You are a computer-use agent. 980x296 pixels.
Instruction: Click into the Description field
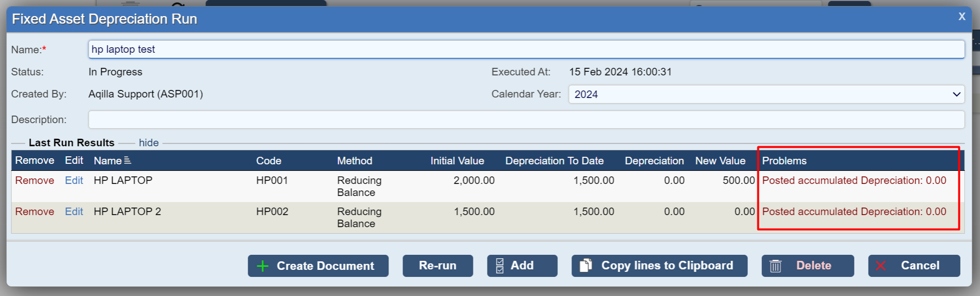[526, 120]
